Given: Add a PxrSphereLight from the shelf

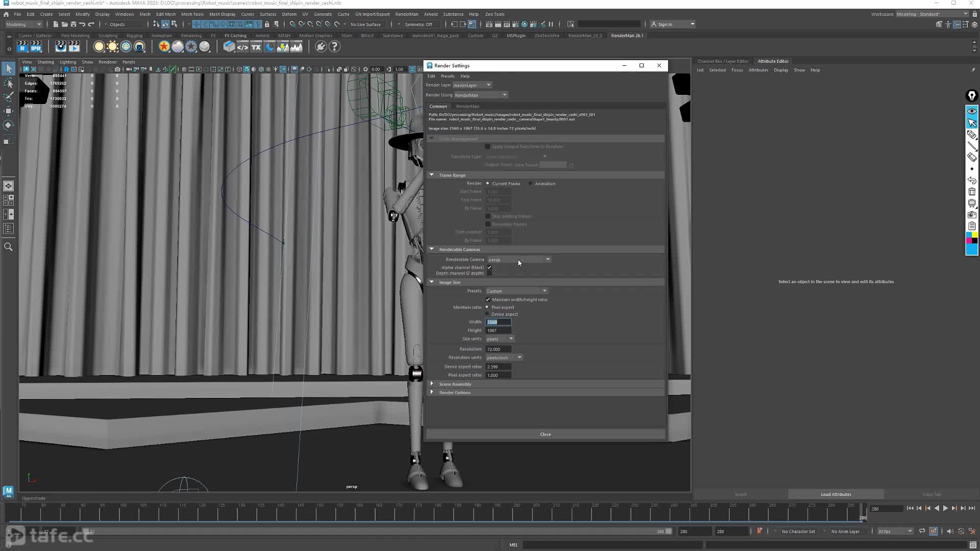Looking at the screenshot, I should click(x=99, y=47).
